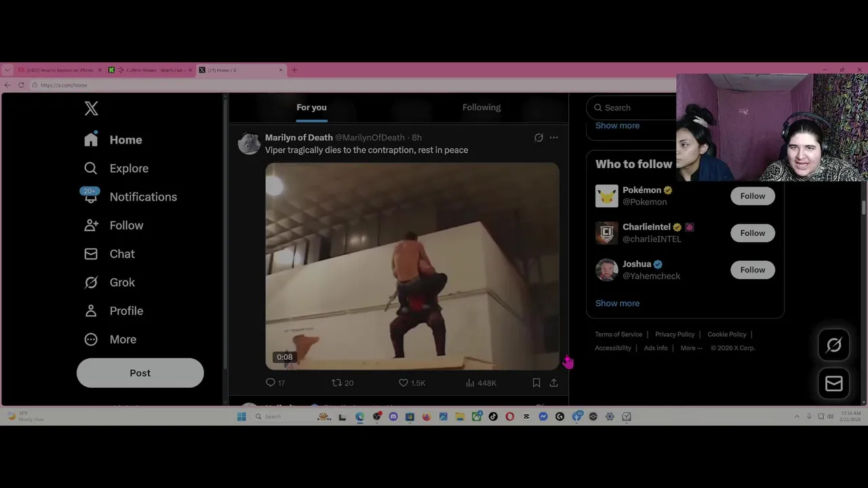Follow the Joshua account

(x=753, y=270)
